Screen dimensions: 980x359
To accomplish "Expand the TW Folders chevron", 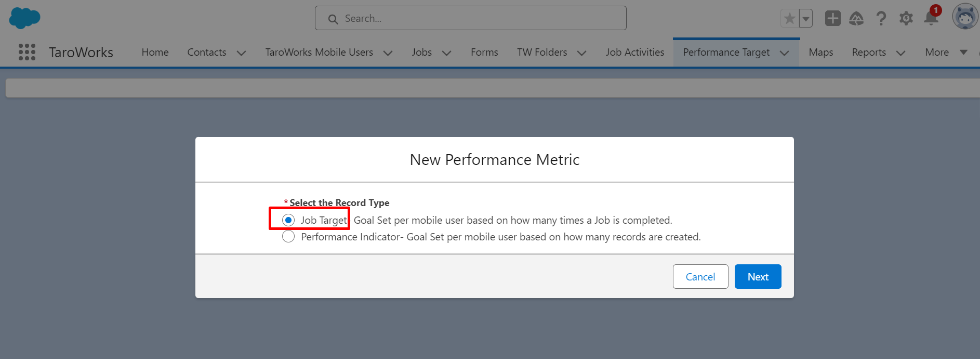I will (581, 53).
